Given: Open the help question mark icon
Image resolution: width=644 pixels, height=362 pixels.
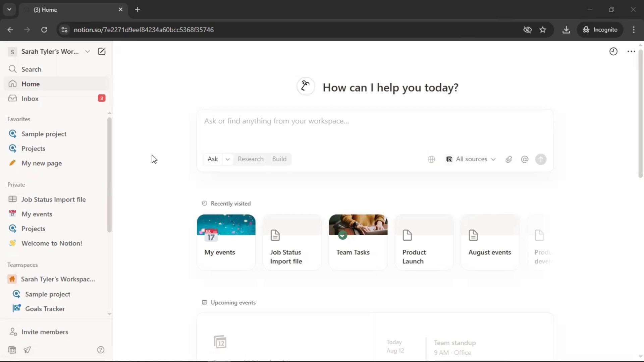Looking at the screenshot, I should [101, 350].
